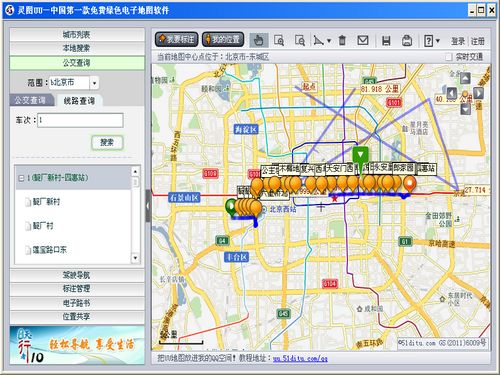Open the 公交查询 accordion panel
The width and height of the screenshot is (500, 375).
(77, 63)
